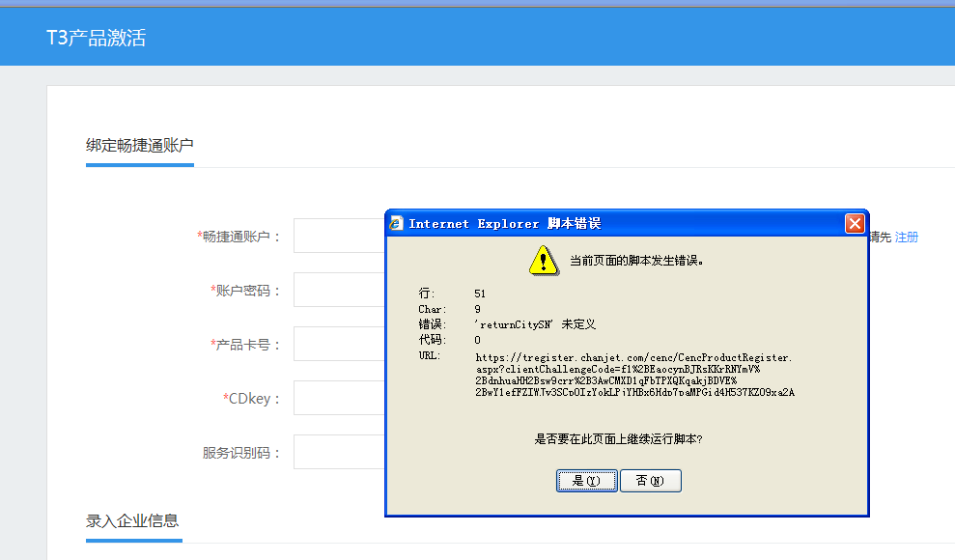Click the line number value 51
The image size is (955, 560).
click(x=480, y=294)
